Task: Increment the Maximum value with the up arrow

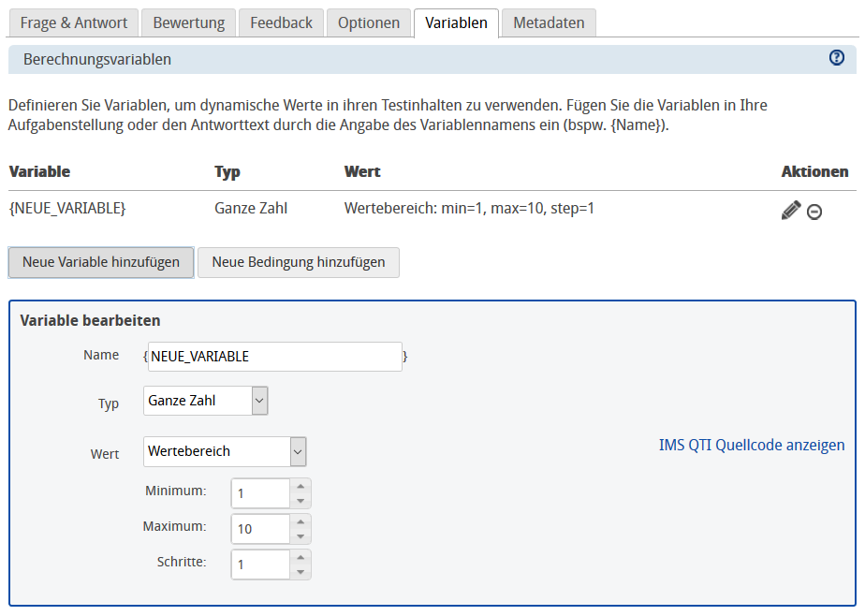Action: point(301,522)
